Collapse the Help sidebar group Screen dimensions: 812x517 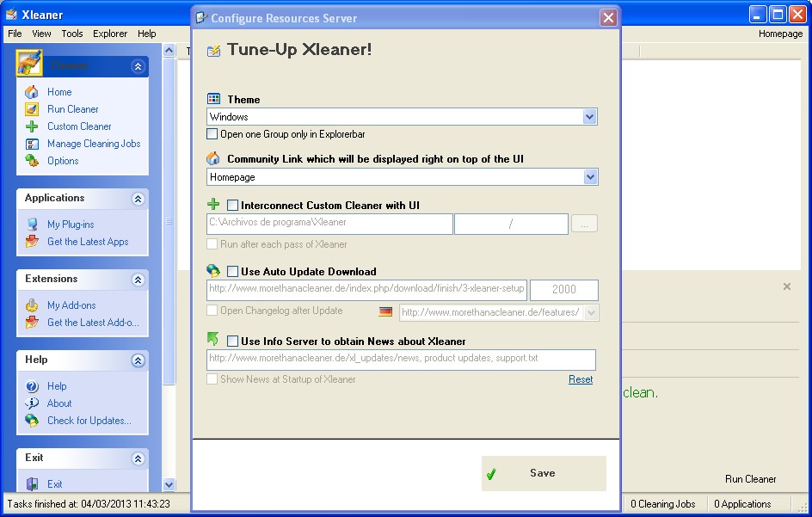[x=138, y=360]
